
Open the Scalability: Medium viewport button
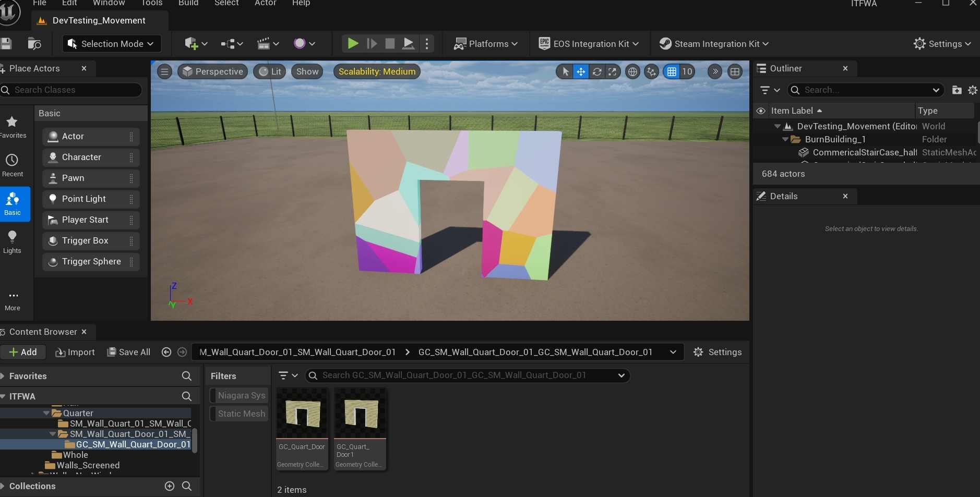pos(377,71)
